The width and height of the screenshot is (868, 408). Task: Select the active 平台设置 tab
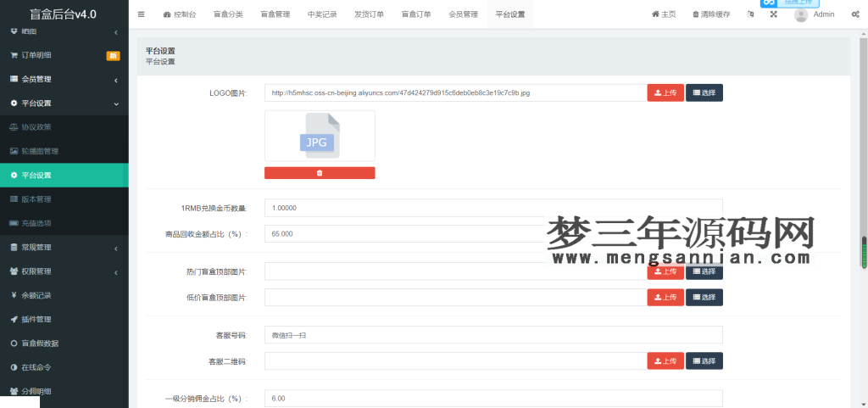coord(510,14)
